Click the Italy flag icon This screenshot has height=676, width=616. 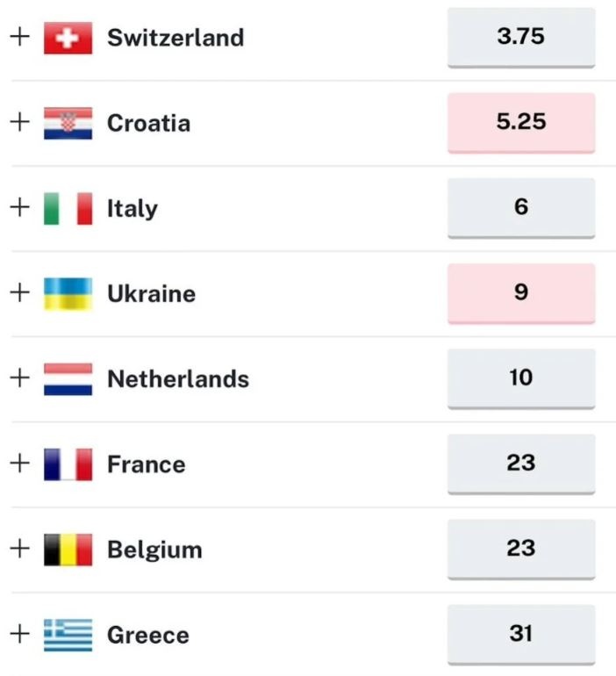68,208
